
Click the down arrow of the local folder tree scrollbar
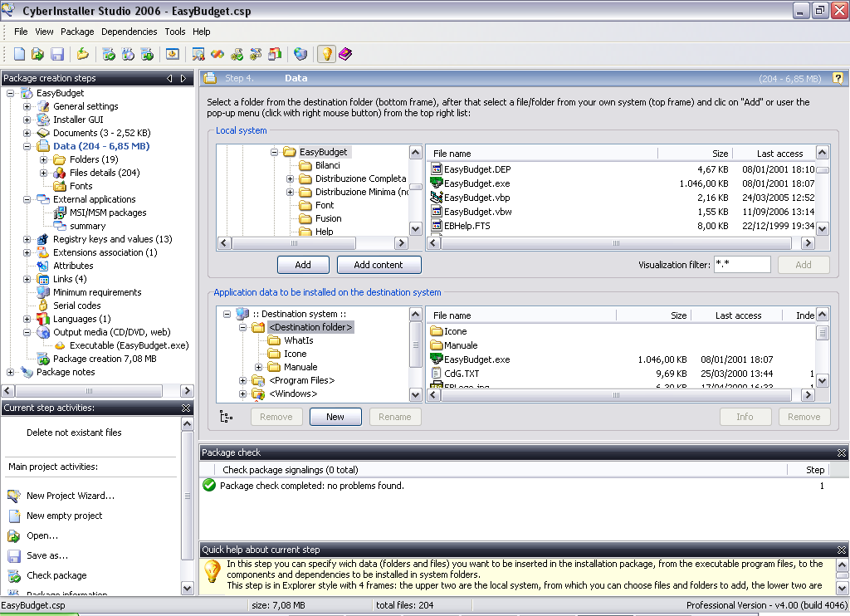click(x=415, y=229)
